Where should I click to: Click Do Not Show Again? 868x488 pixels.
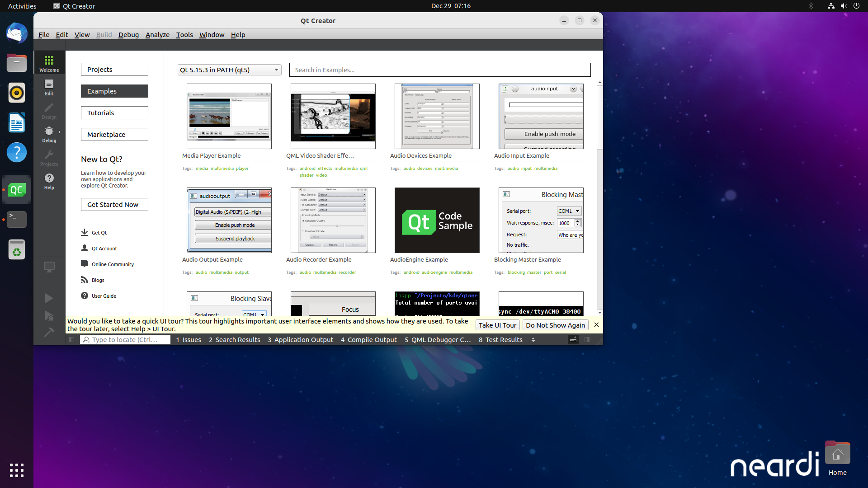point(555,325)
